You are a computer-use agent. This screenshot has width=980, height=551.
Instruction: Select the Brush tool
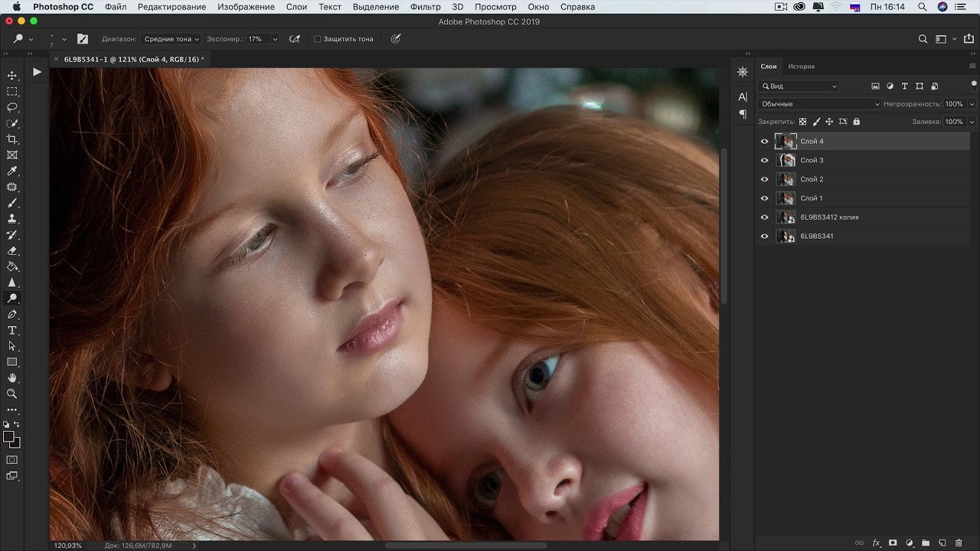tap(12, 203)
